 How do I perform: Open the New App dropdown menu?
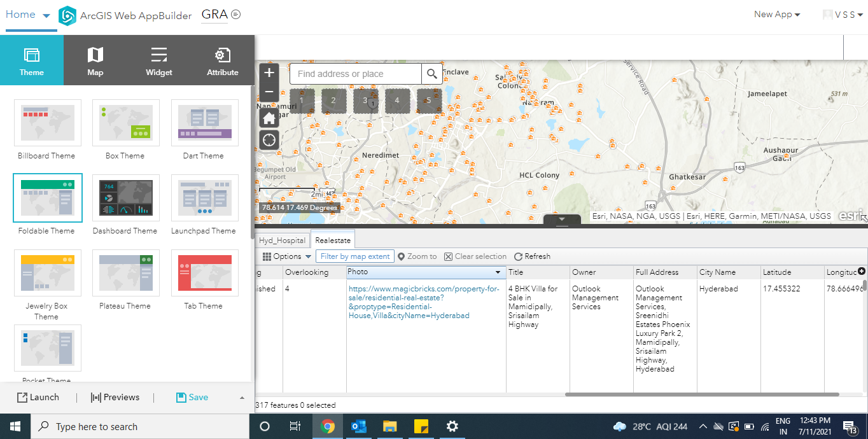click(777, 15)
